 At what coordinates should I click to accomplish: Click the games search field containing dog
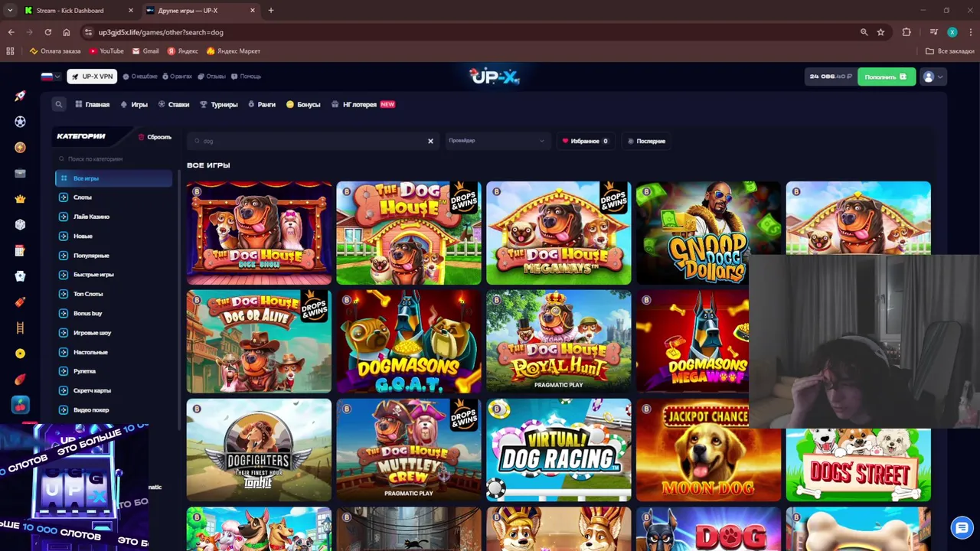click(312, 141)
